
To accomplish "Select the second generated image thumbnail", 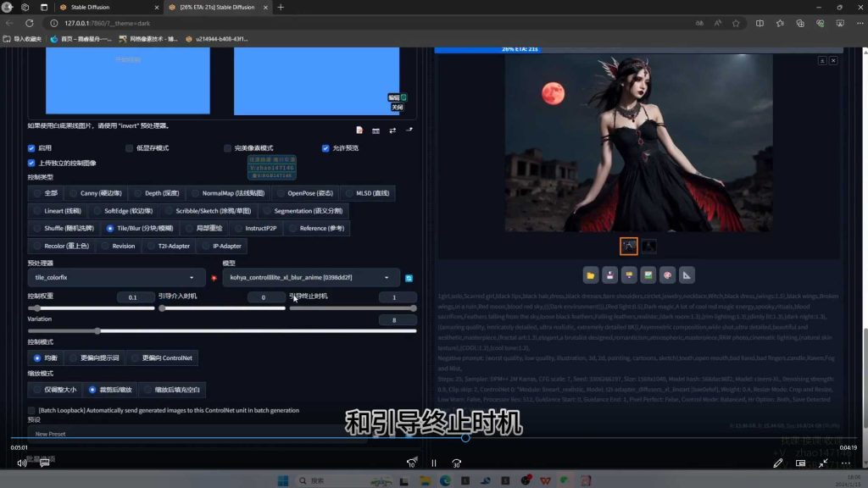I will (648, 246).
